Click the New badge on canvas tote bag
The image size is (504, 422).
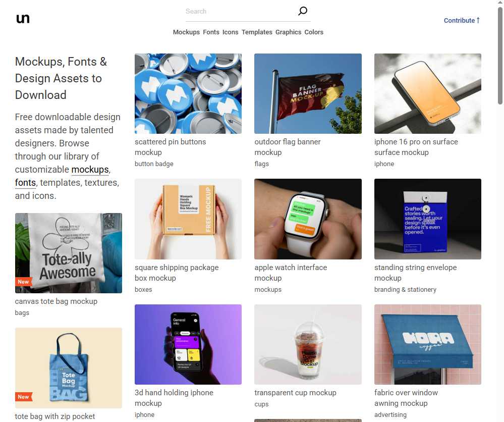[x=23, y=282]
